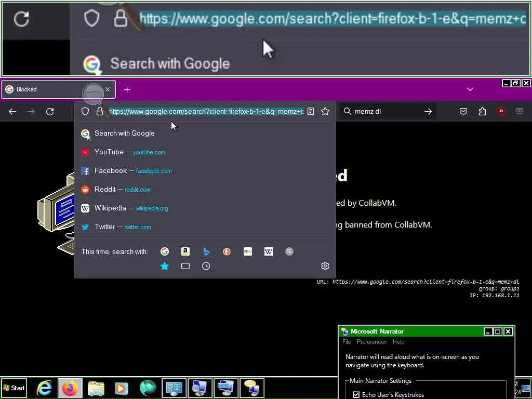
Task: Switch to the Narrator taskbar button
Action: pyautogui.click(x=252, y=388)
